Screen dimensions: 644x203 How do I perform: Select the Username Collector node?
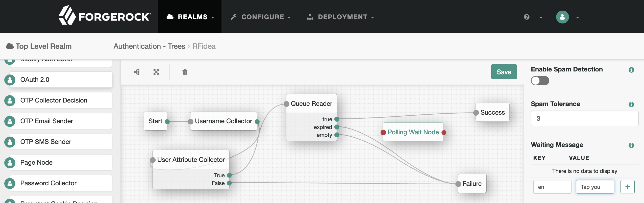point(224,121)
